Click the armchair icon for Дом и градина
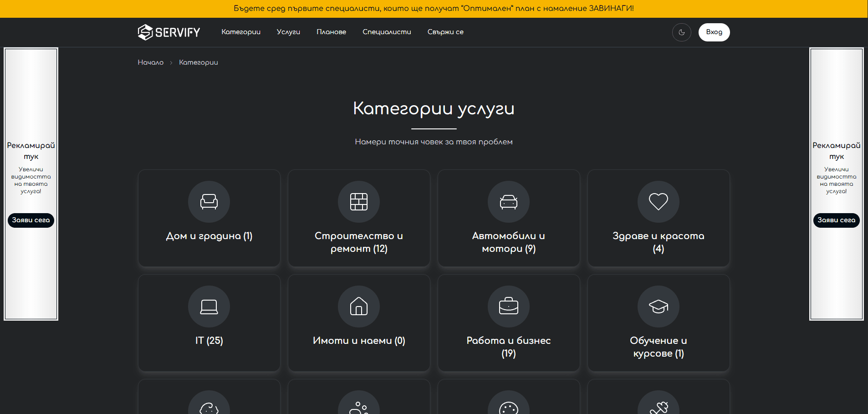868x414 pixels. pos(209,202)
